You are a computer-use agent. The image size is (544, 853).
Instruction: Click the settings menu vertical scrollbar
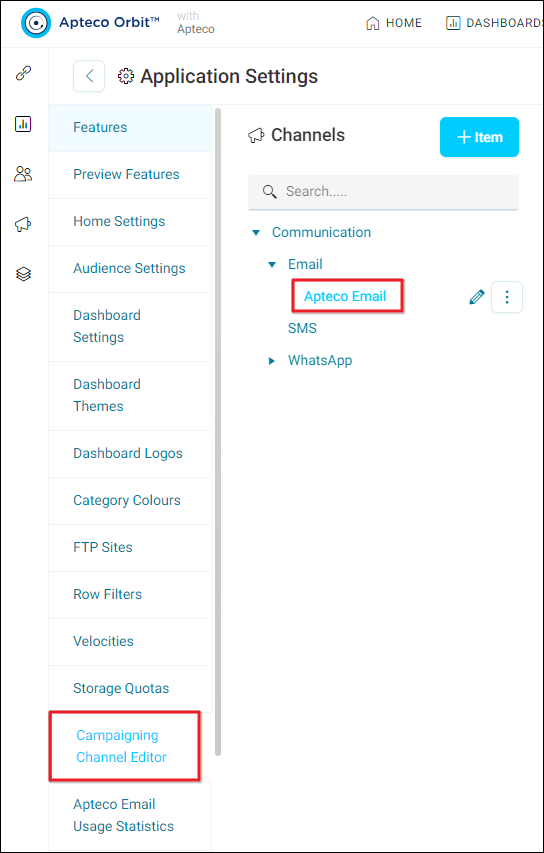pos(218,432)
